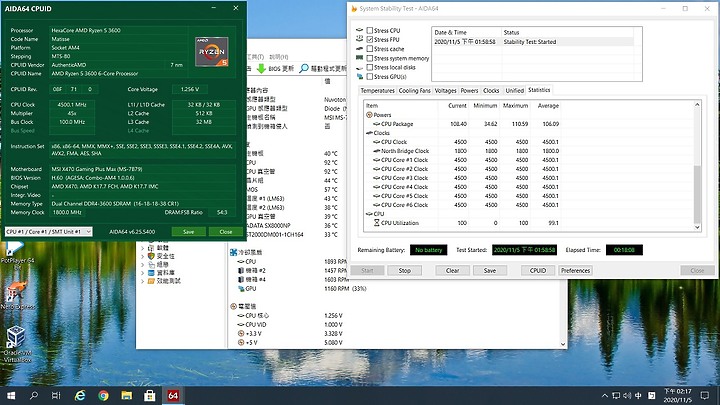Open the Unified tab
Viewport: 720px width, 405px height.
[514, 90]
